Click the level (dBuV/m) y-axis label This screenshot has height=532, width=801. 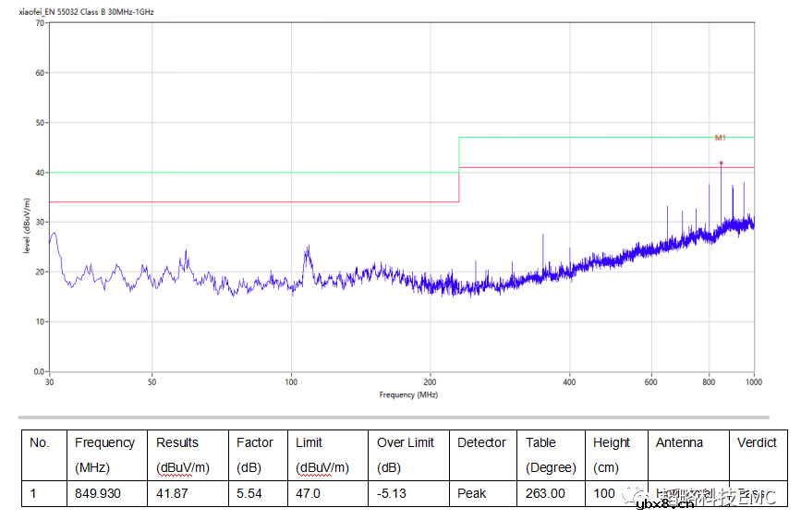26,225
